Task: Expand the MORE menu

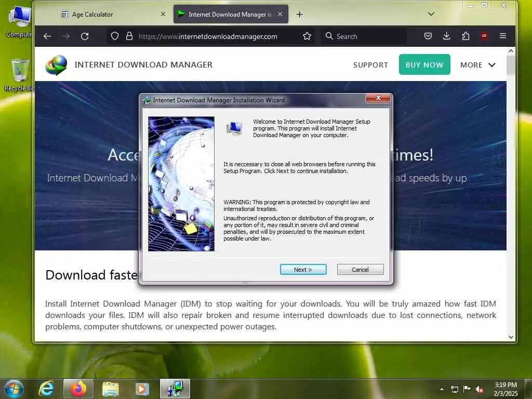Action: (x=478, y=65)
